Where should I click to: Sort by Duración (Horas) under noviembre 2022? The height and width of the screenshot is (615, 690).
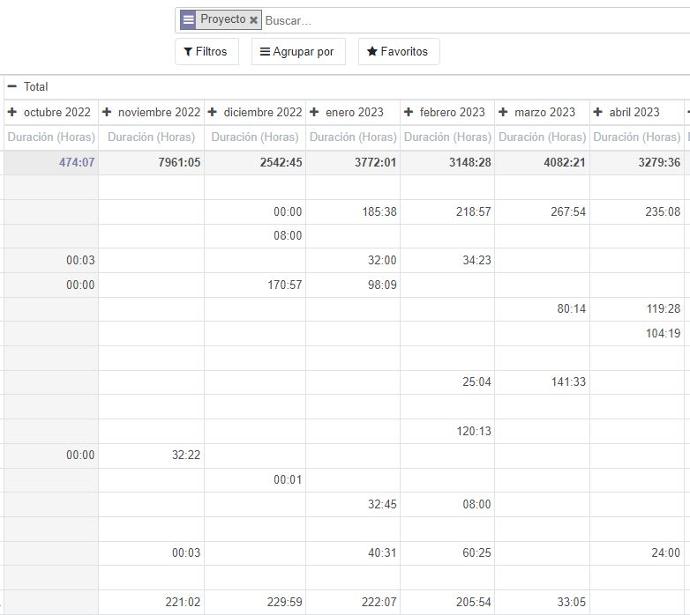tap(151, 137)
